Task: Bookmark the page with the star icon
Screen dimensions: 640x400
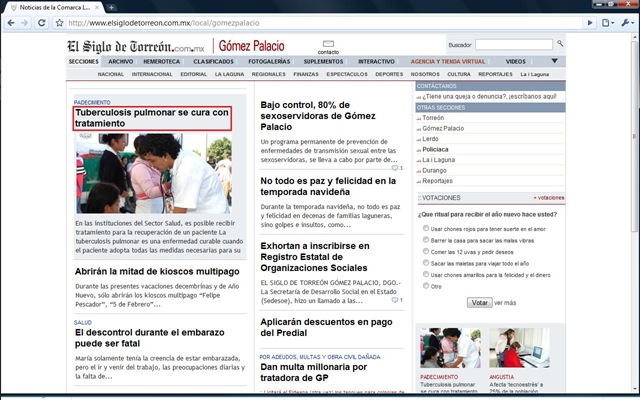Action: 60,23
